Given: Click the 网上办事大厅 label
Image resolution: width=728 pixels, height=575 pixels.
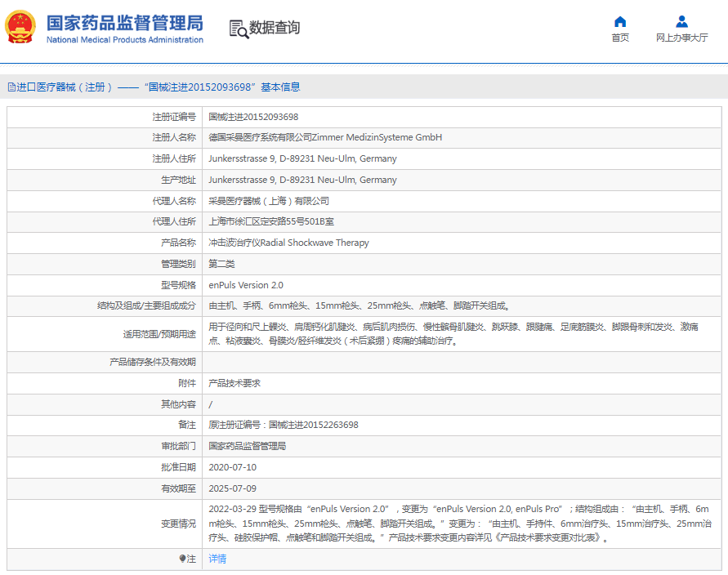Looking at the screenshot, I should (x=681, y=38).
